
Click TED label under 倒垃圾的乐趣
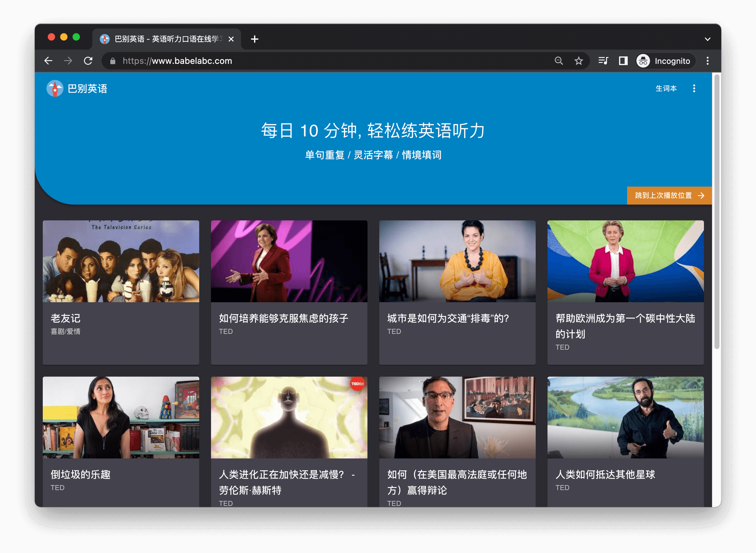point(58,488)
